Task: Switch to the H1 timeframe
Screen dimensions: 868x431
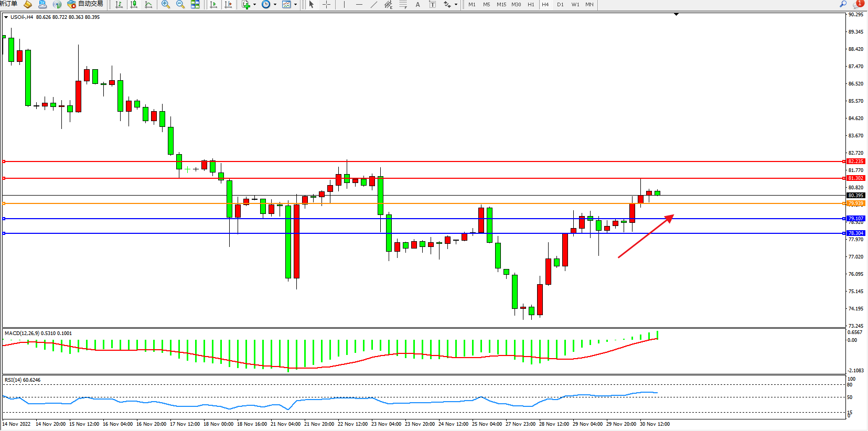Action: [x=531, y=5]
